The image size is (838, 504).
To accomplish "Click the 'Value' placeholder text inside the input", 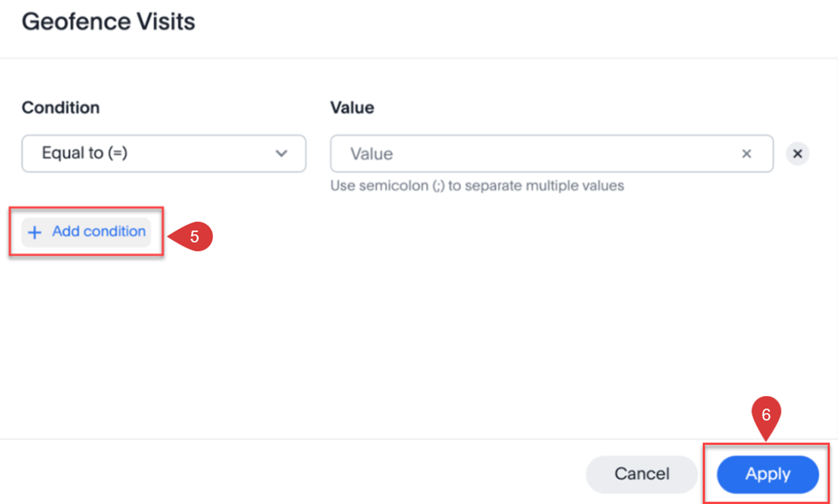I will pos(371,154).
